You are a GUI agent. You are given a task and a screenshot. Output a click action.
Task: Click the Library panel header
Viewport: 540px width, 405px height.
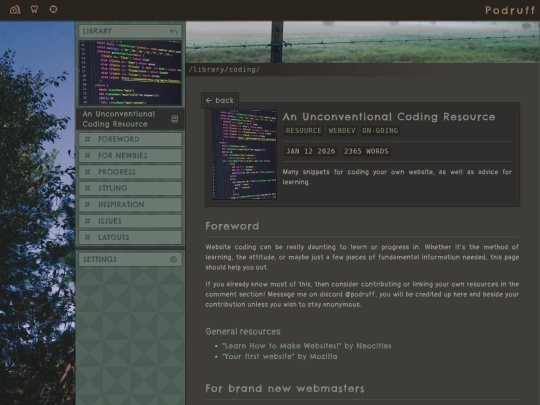pyautogui.click(x=130, y=31)
